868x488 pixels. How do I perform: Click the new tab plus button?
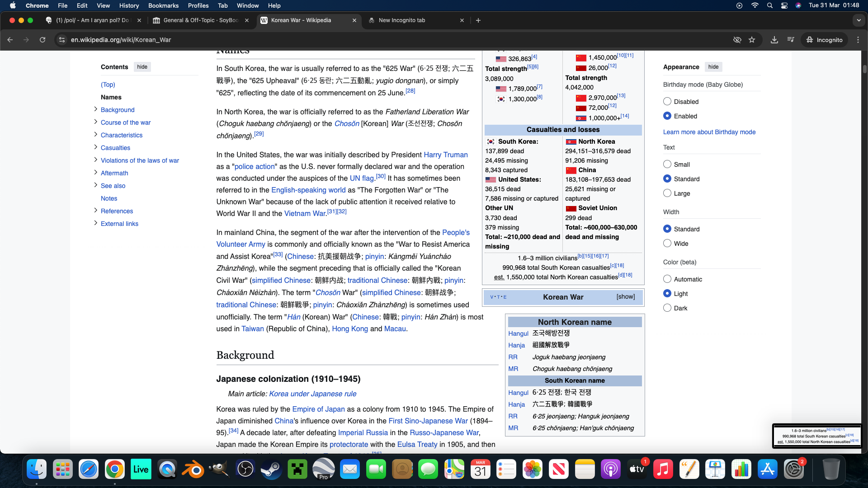click(478, 20)
